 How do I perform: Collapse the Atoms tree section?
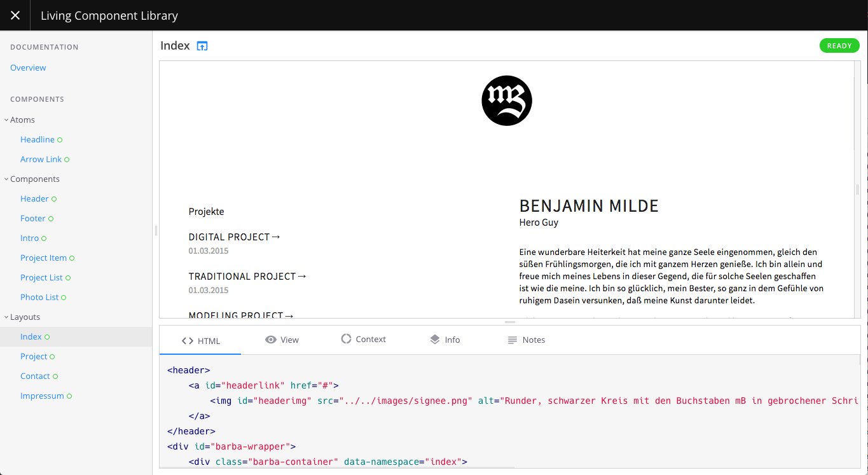(x=6, y=120)
